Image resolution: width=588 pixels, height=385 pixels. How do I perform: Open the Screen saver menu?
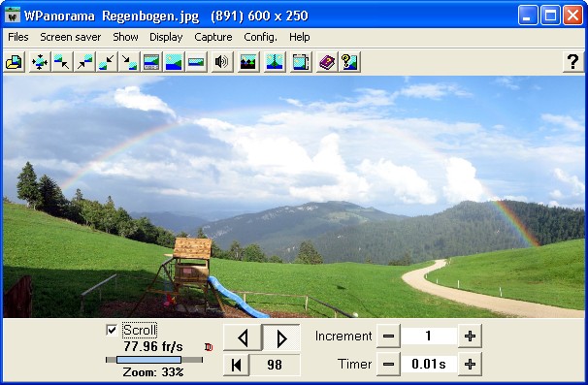(70, 37)
